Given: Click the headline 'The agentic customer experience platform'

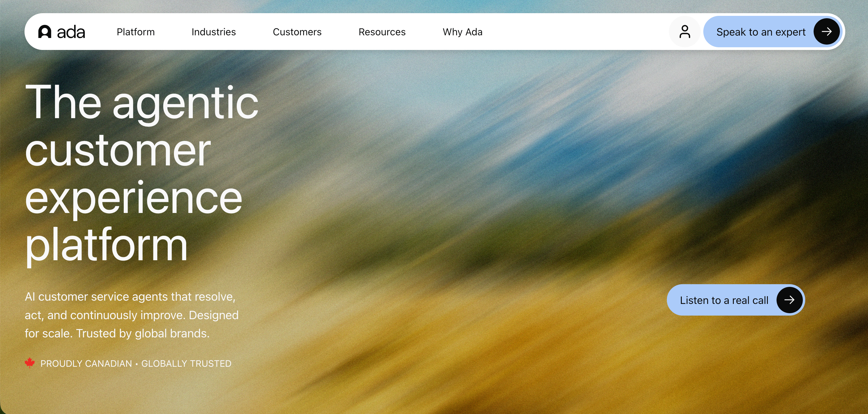Looking at the screenshot, I should [x=141, y=173].
